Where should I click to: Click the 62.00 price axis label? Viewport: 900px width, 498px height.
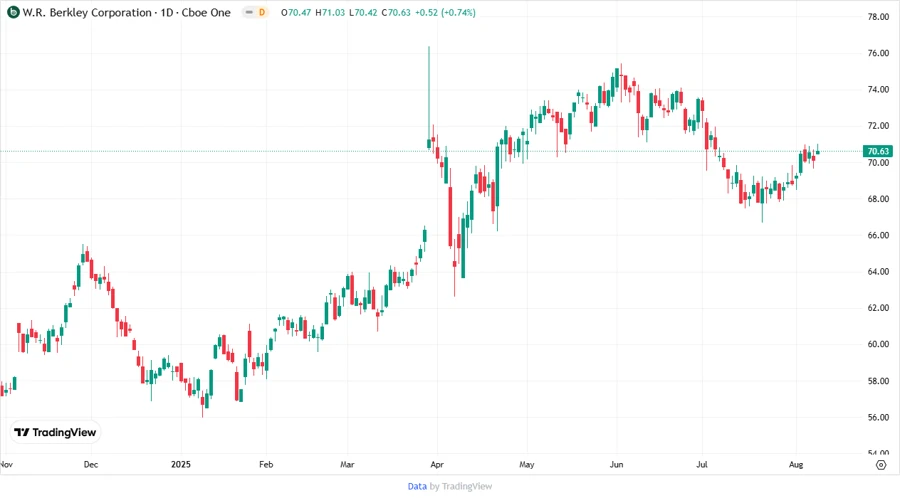[878, 308]
